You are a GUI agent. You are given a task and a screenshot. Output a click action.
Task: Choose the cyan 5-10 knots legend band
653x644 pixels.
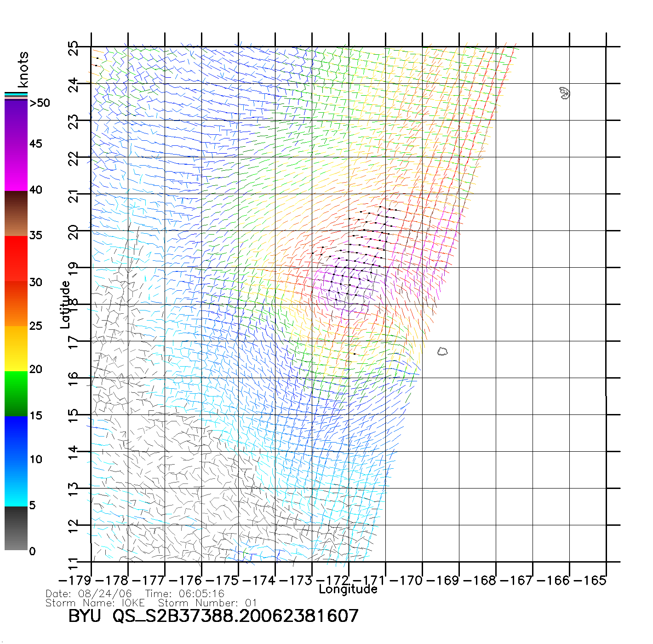pyautogui.click(x=16, y=483)
